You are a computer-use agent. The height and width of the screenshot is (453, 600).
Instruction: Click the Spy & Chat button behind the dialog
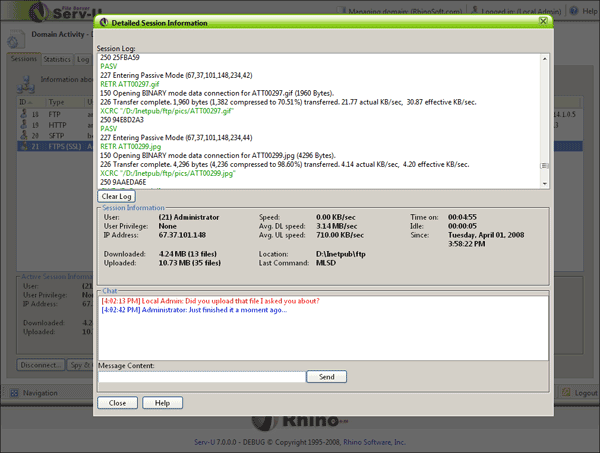(80, 365)
